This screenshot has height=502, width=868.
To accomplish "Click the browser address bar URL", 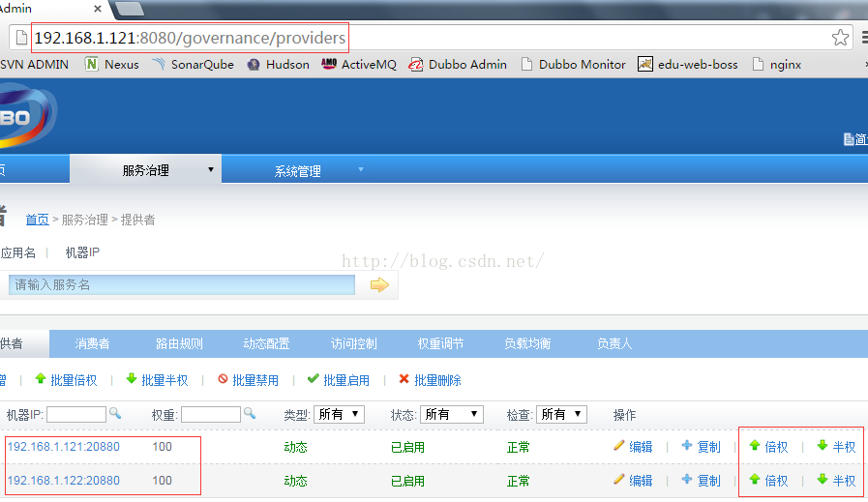I will click(190, 38).
